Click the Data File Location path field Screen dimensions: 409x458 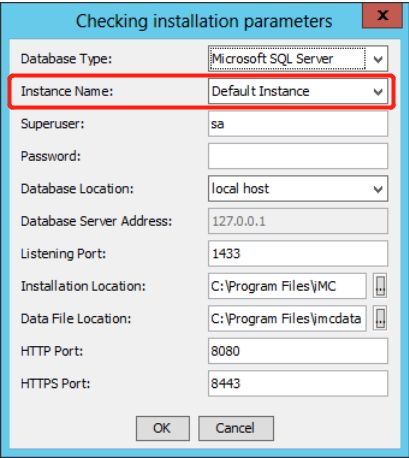tap(287, 318)
